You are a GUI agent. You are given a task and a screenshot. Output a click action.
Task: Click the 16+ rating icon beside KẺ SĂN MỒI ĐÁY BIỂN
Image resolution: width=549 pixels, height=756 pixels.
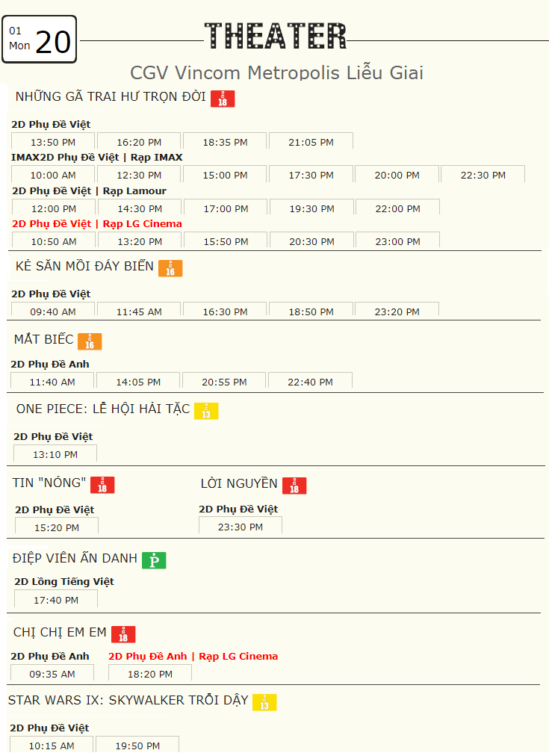[x=170, y=268]
